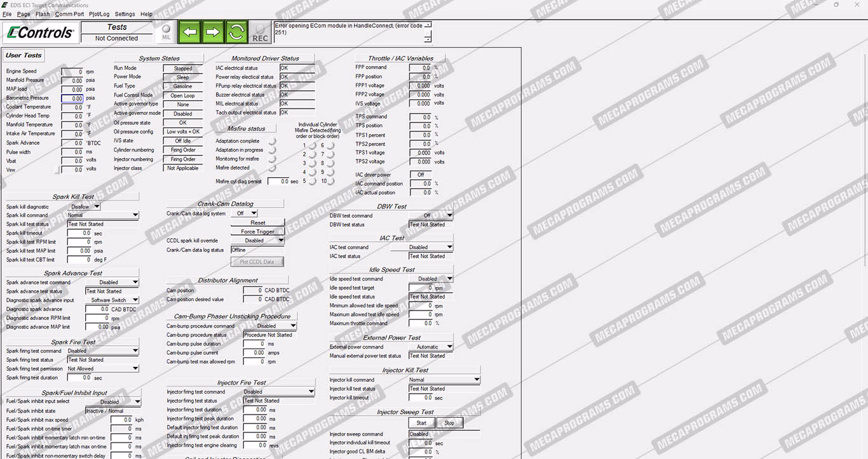The height and width of the screenshot is (459, 868).
Task: Click the Misfire detected indicator light
Action: (273, 168)
